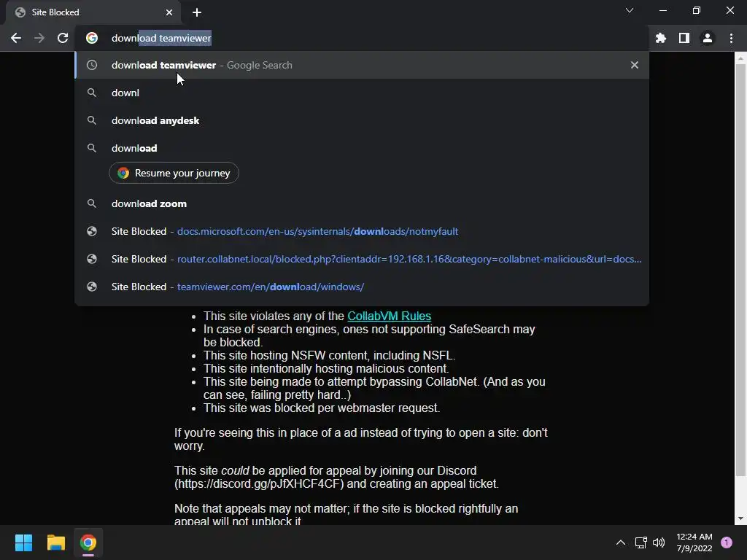This screenshot has height=560, width=747.
Task: Click scrollbar down arrow
Action: click(740, 518)
